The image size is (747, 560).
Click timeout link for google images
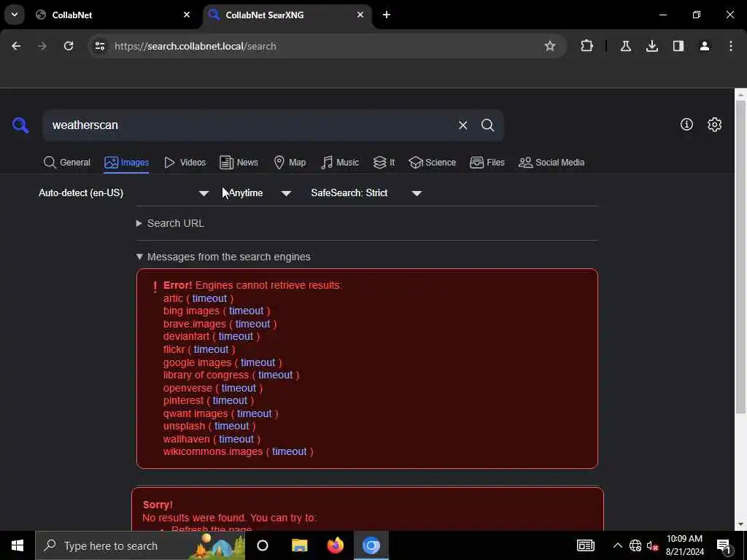[x=258, y=362]
